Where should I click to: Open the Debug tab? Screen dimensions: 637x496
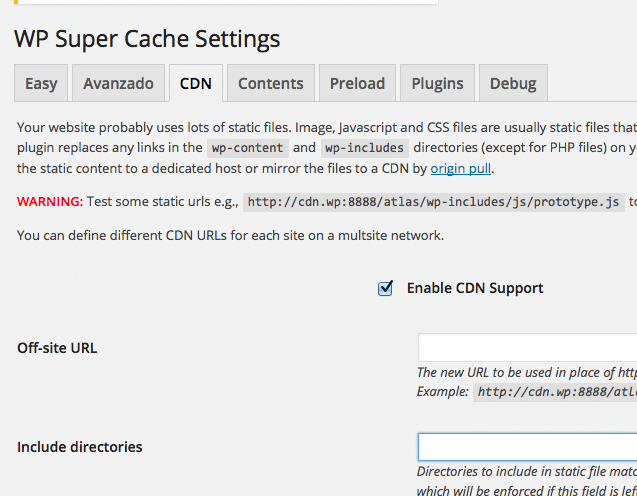[x=513, y=83]
